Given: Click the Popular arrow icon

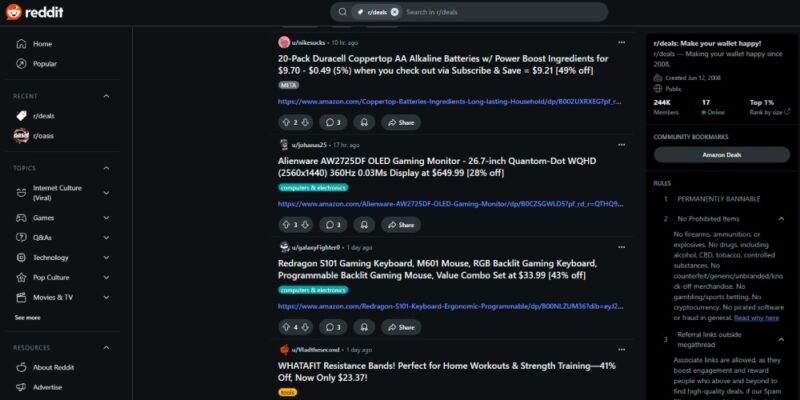Looking at the screenshot, I should pyautogui.click(x=21, y=64).
